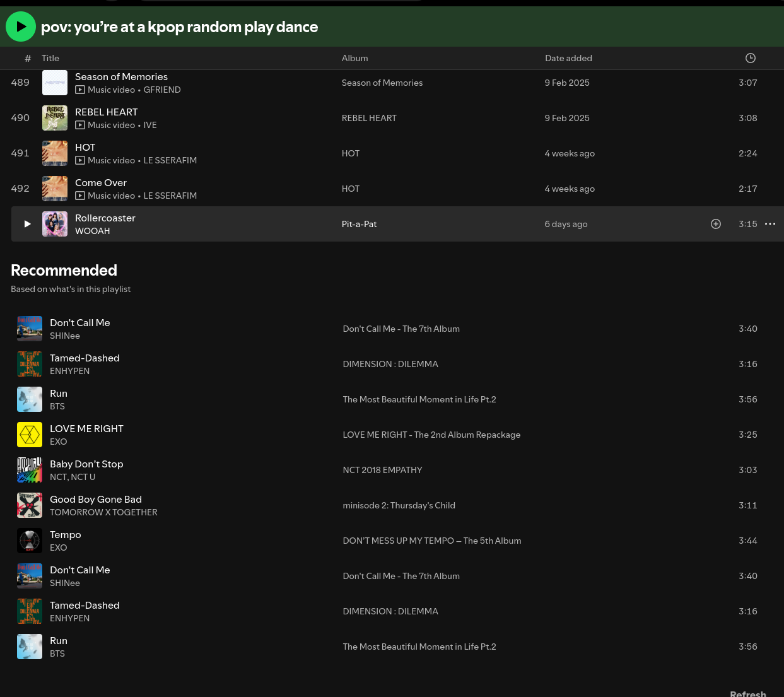Add Rollercoaster to Liked Songs
This screenshot has height=697, width=784.
coord(716,224)
